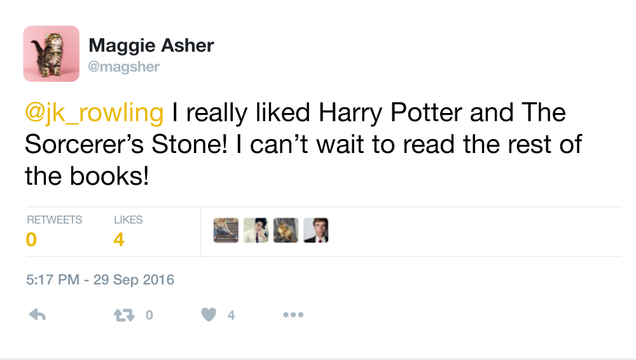Open the three-dot more options menu
636x360 pixels.
pyautogui.click(x=293, y=315)
